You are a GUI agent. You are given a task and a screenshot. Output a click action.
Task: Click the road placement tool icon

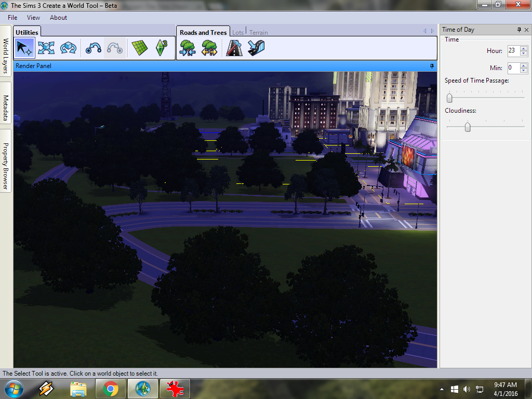coord(234,48)
